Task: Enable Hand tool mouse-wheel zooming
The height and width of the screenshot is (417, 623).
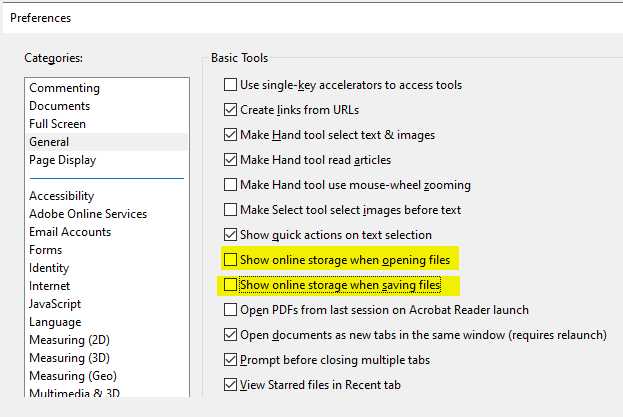Action: coord(231,185)
